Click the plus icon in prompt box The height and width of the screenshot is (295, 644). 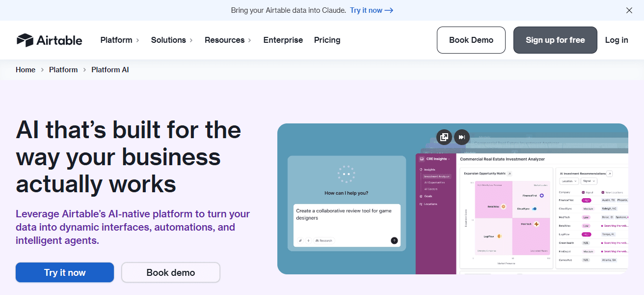[x=309, y=240]
